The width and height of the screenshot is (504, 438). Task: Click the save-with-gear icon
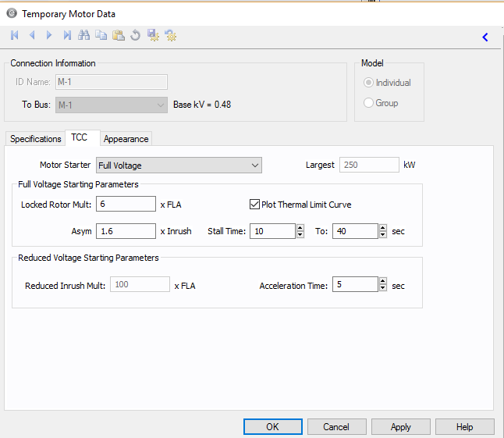[153, 35]
